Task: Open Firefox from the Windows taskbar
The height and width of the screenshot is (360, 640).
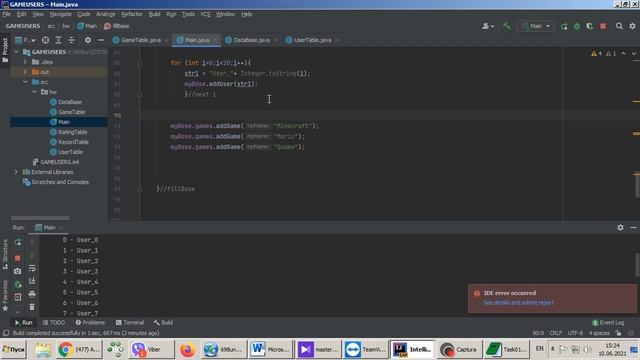Action: click(x=187, y=350)
